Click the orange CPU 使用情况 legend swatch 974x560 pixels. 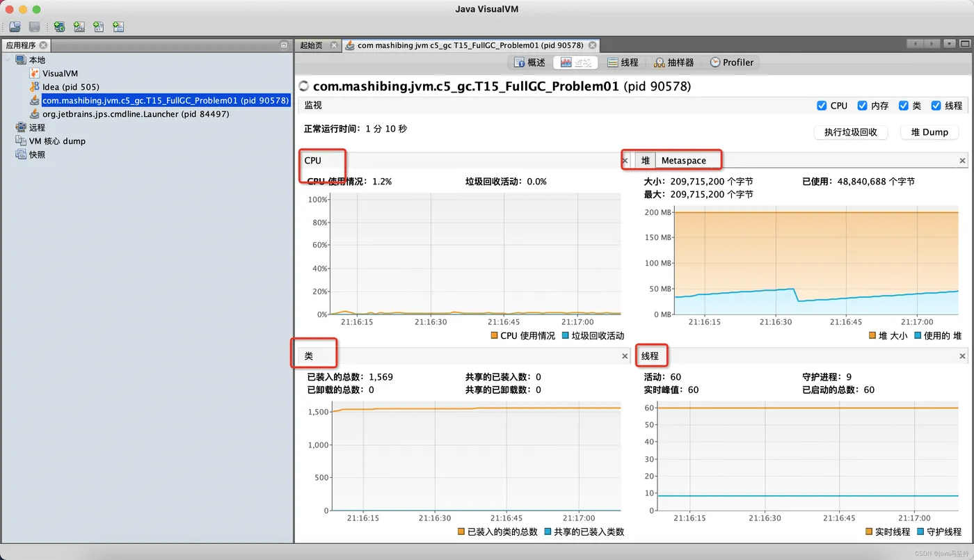click(494, 335)
